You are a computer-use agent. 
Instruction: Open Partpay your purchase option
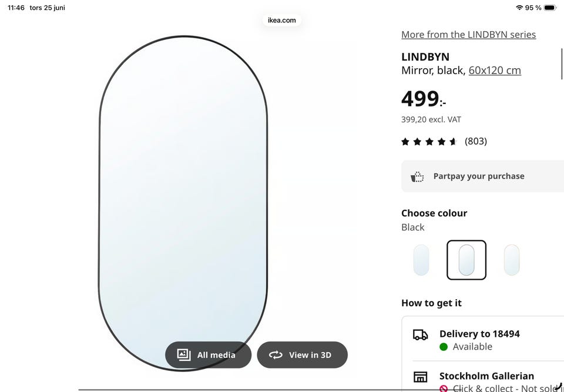(483, 176)
